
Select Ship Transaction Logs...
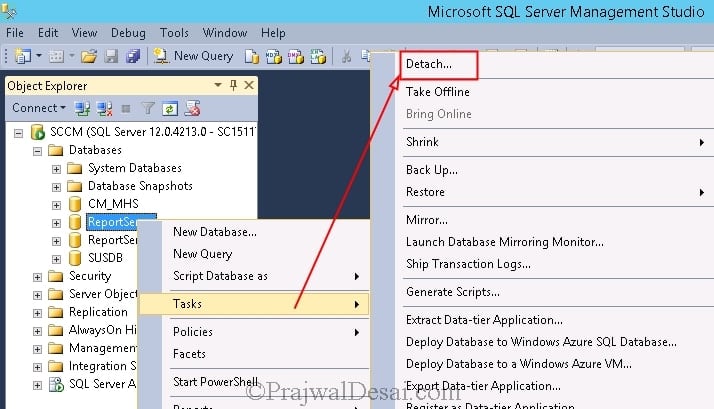click(x=468, y=264)
